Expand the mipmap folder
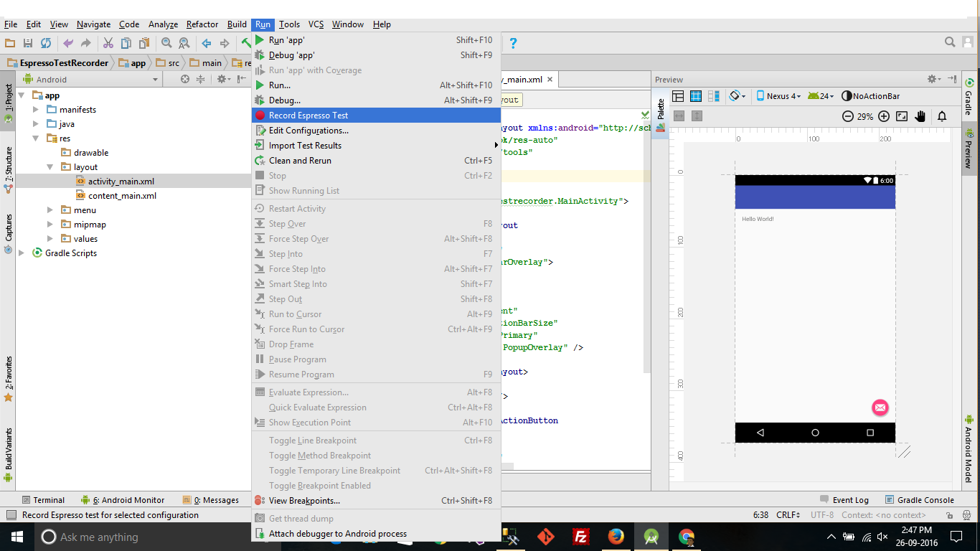The height and width of the screenshot is (551, 980). pyautogui.click(x=50, y=225)
